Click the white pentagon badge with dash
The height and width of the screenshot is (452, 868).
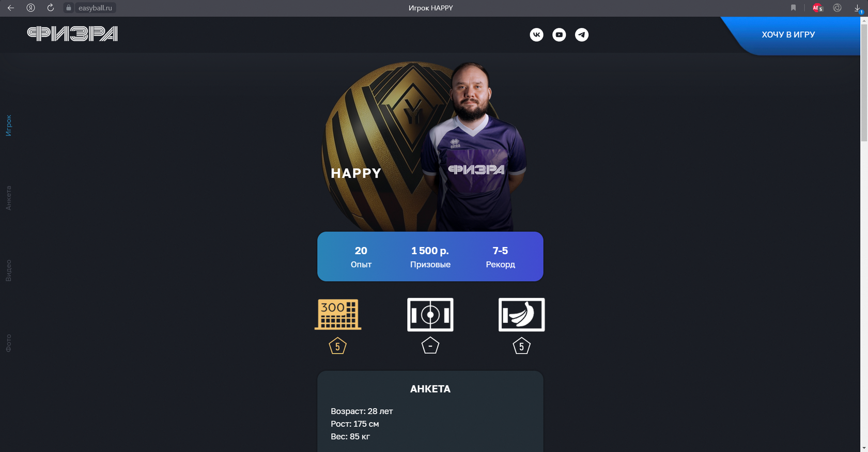430,346
